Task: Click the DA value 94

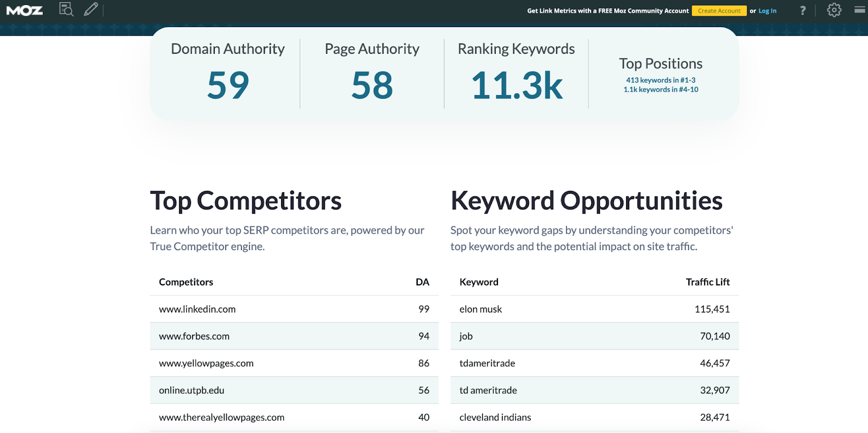Action: (424, 336)
